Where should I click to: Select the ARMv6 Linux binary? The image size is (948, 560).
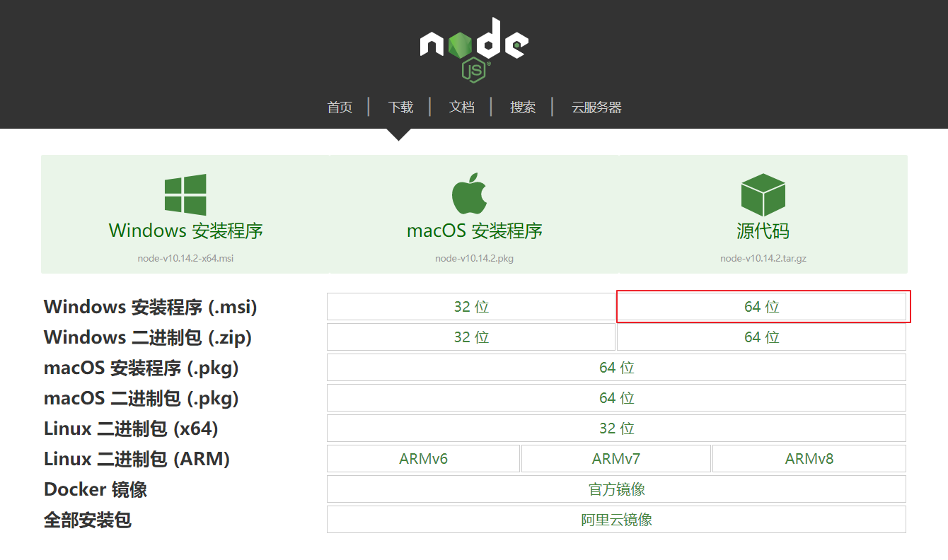(423, 459)
